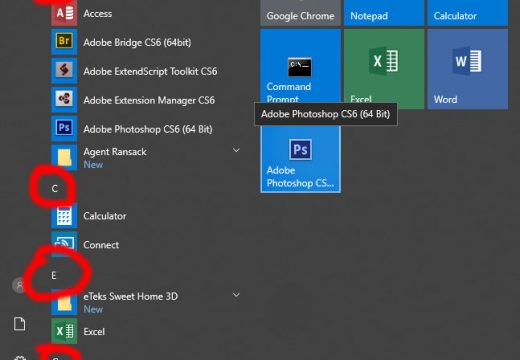Open the Notepad tile
This screenshot has height=360, width=520.
coord(384,13)
